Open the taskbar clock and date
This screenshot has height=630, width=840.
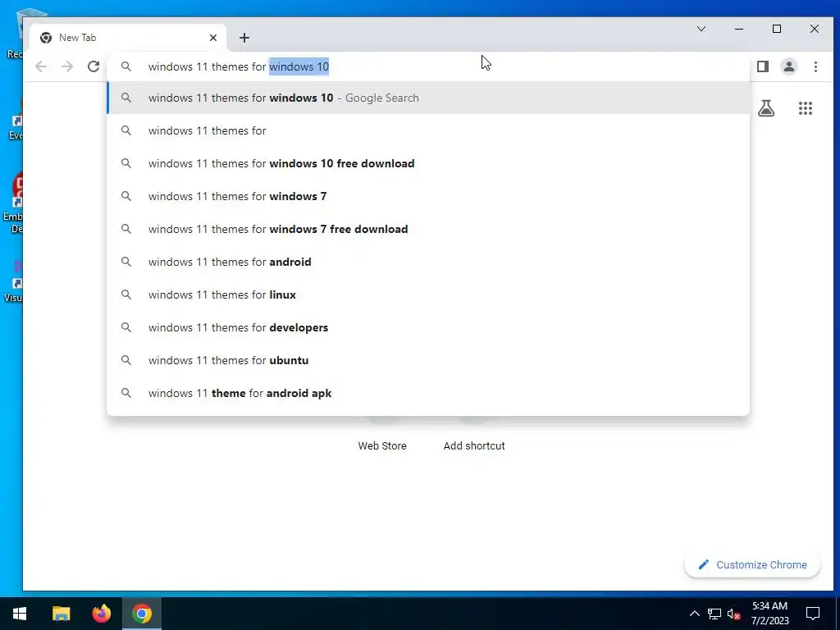tap(769, 614)
